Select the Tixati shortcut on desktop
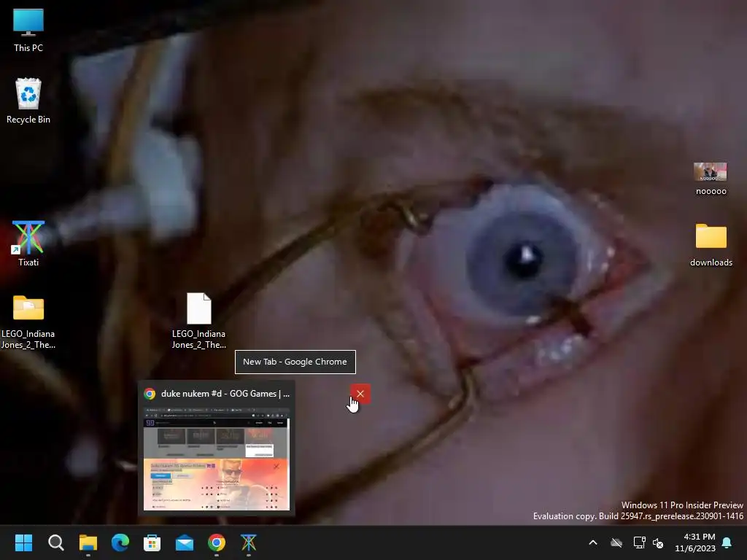The width and height of the screenshot is (747, 560). 28,244
